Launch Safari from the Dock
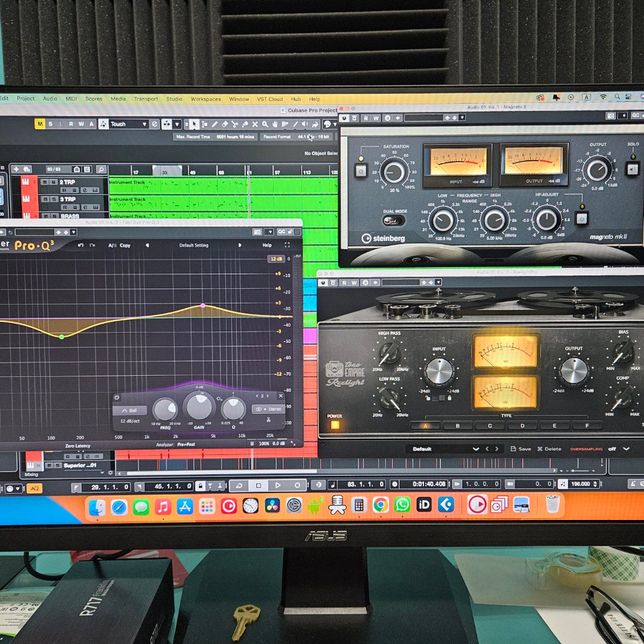Image resolution: width=644 pixels, height=644 pixels. 119,506
